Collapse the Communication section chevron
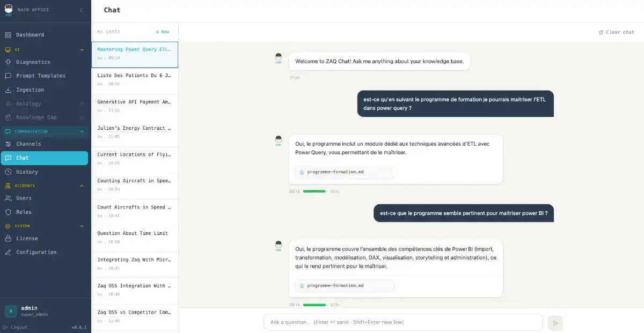This screenshot has width=644, height=333. tap(82, 131)
